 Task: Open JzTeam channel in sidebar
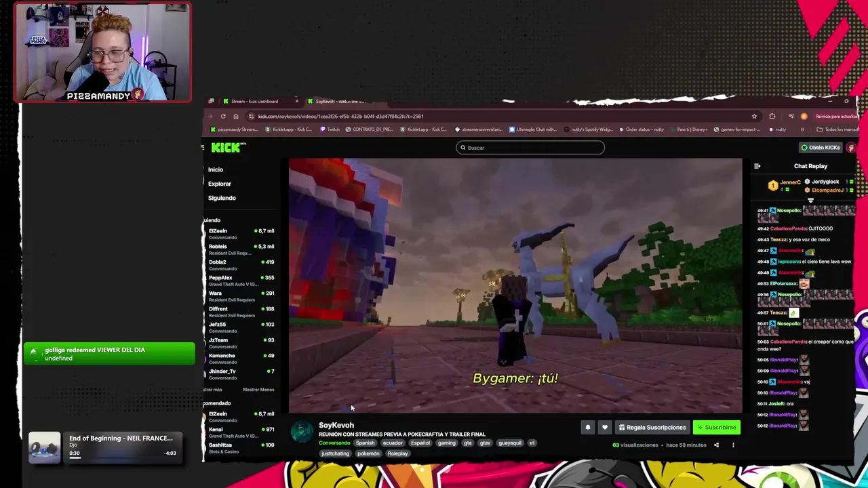pyautogui.click(x=241, y=343)
